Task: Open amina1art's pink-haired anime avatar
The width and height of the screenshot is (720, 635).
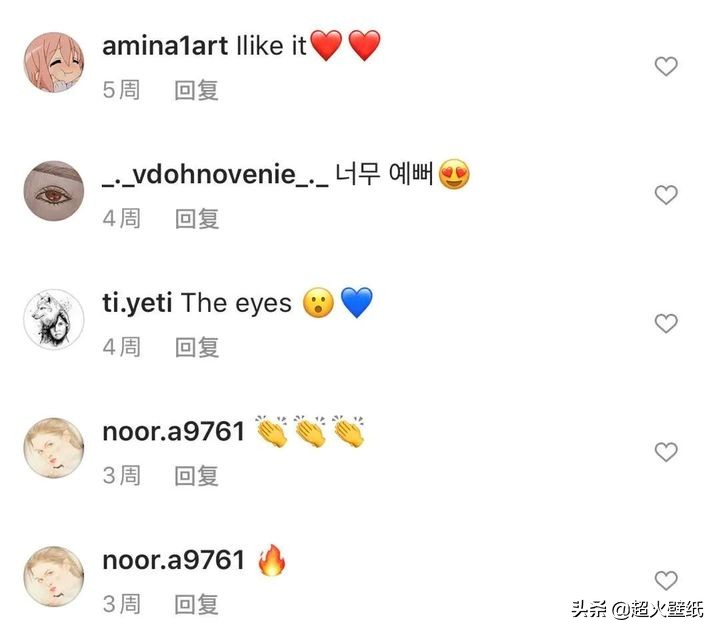Action: pos(53,61)
